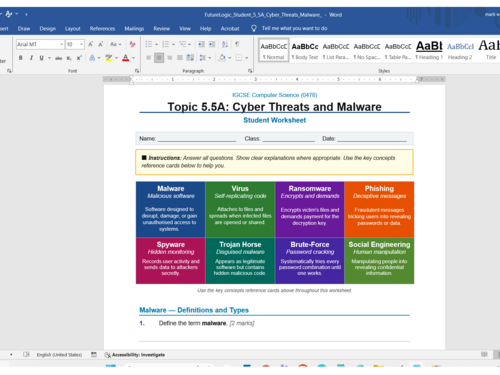Open bullets library dropdown arrow

(156, 44)
